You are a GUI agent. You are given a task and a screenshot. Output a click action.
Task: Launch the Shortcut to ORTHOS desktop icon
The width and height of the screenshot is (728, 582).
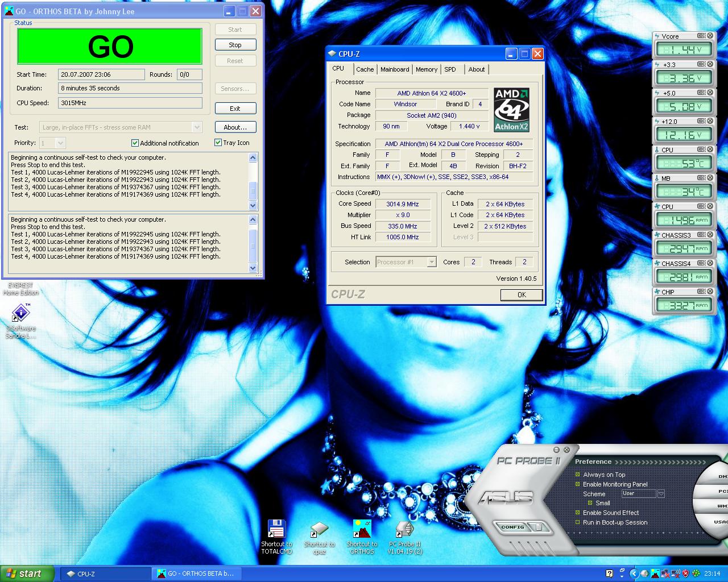362,529
